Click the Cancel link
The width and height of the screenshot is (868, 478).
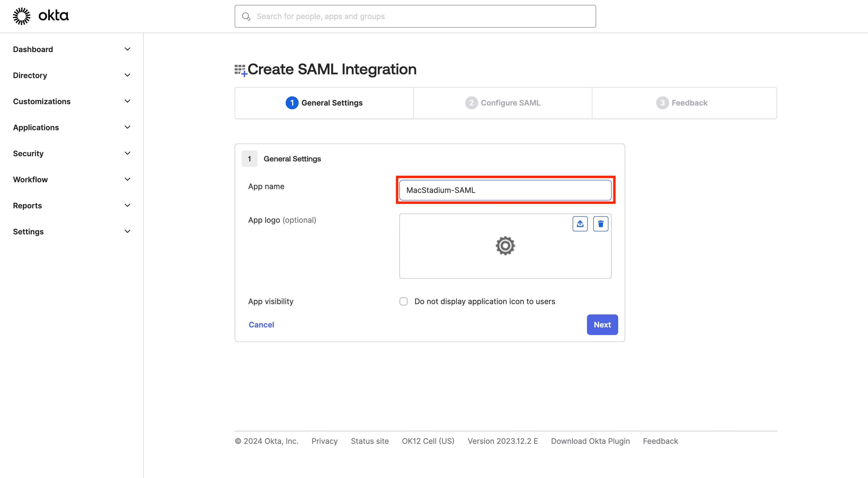pos(261,325)
